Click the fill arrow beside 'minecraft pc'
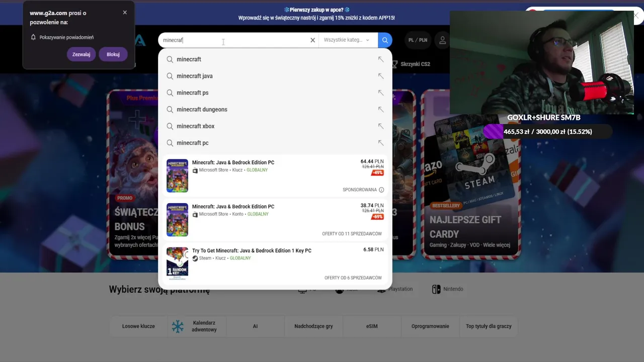This screenshot has height=362, width=644. tap(380, 143)
